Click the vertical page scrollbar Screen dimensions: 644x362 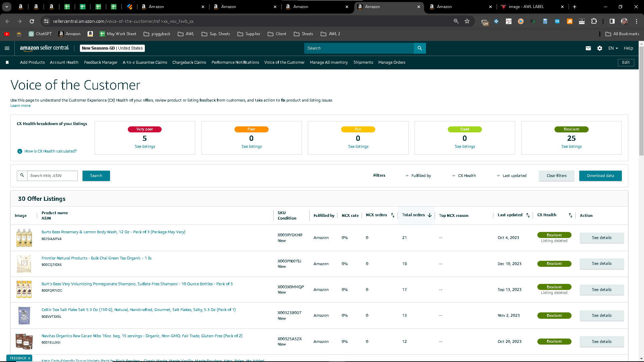[x=641, y=101]
